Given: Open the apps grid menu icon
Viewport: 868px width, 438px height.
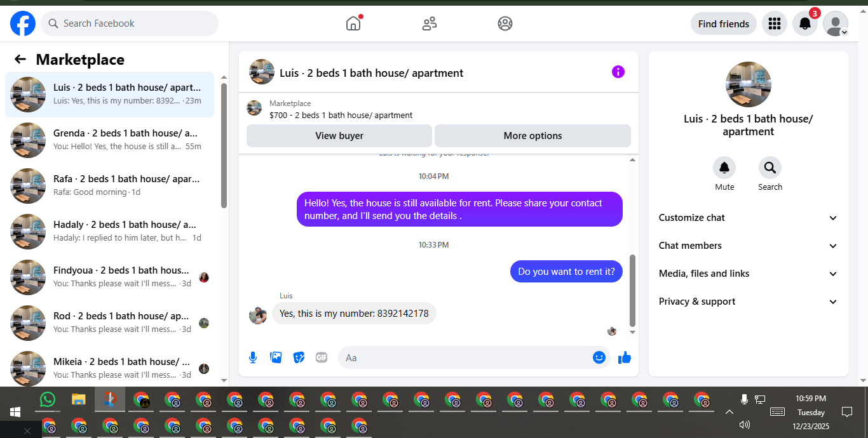Looking at the screenshot, I should coord(774,23).
